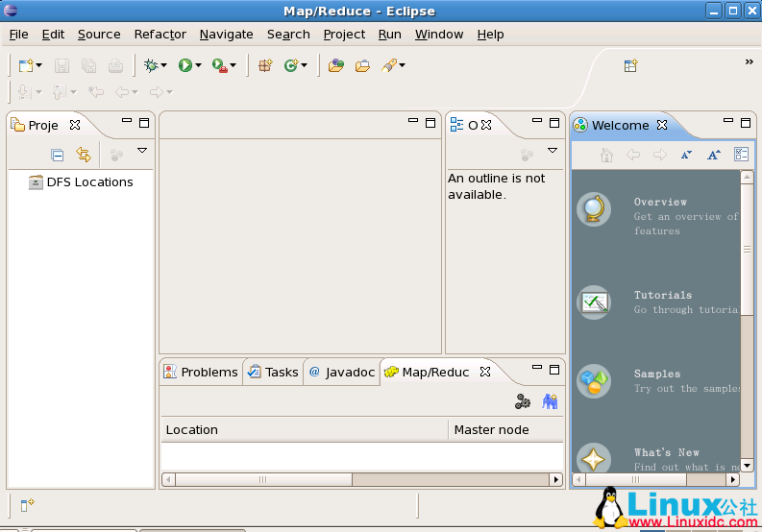This screenshot has width=762, height=532.
Task: Open the Window menu
Action: coord(439,35)
